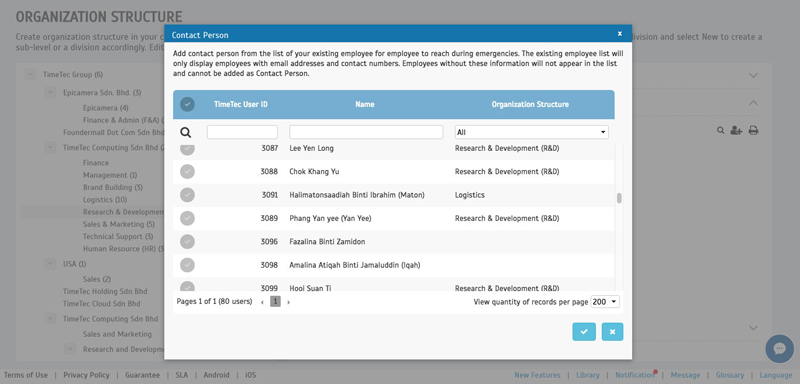Sort by Organization Structure column header
The width and height of the screenshot is (800, 384).
click(530, 104)
